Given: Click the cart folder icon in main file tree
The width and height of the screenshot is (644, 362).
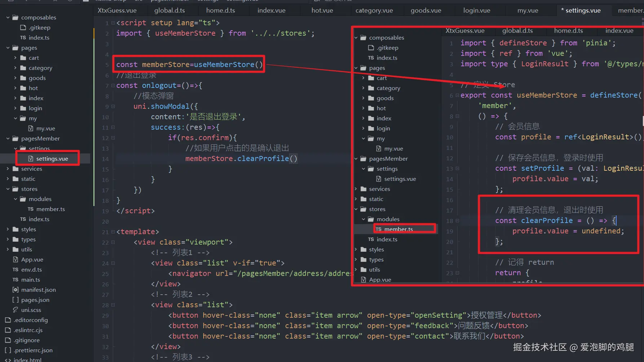Looking at the screenshot, I should tap(23, 58).
